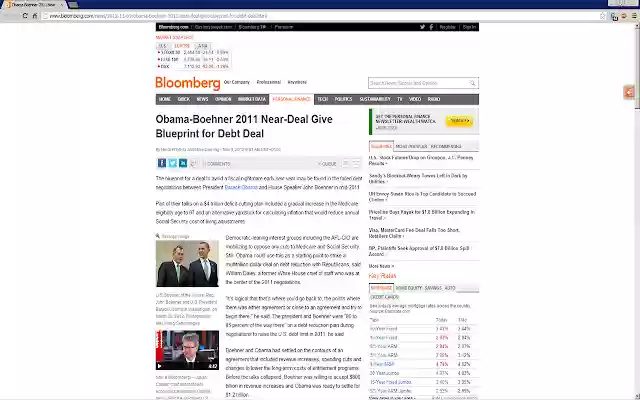Open PERSONAL FINANCE navigation tab
This screenshot has width=640, height=400.
(x=291, y=99)
